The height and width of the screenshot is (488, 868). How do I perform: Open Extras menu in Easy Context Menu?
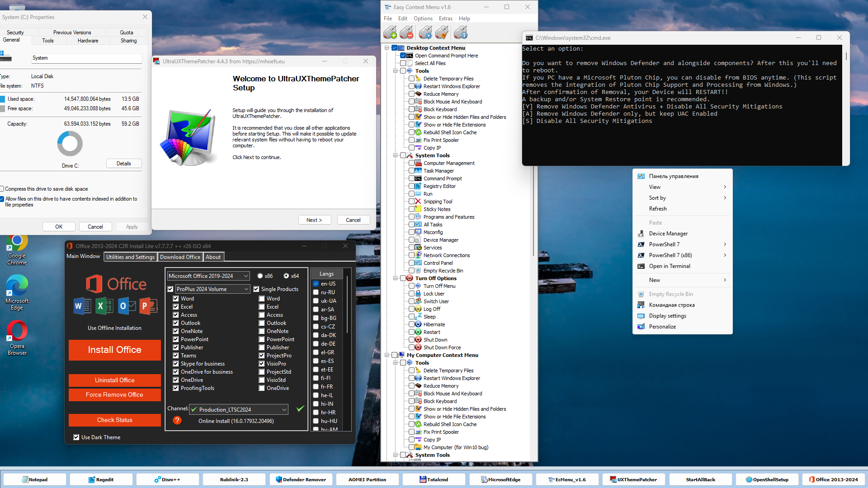click(445, 19)
